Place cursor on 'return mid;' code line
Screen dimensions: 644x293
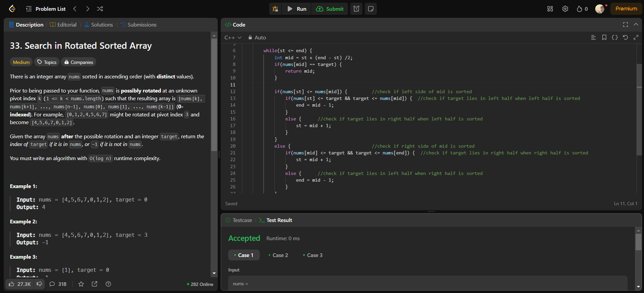[300, 71]
